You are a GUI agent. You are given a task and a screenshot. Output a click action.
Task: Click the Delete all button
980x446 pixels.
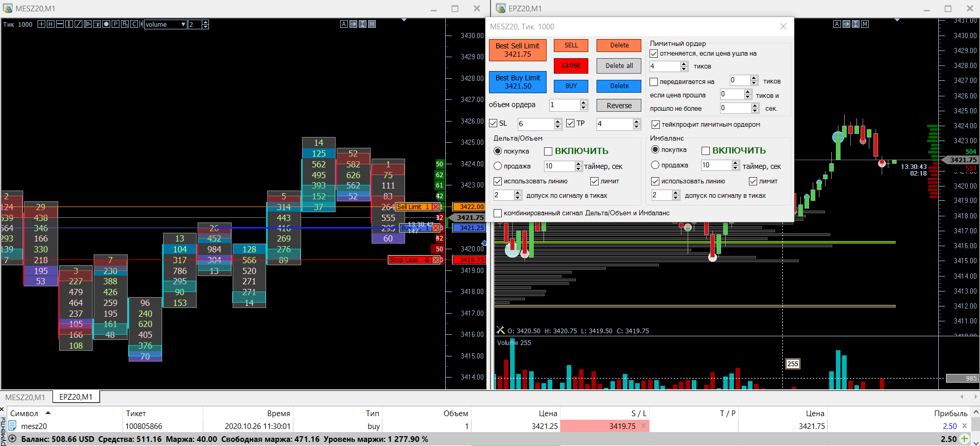[x=619, y=66]
